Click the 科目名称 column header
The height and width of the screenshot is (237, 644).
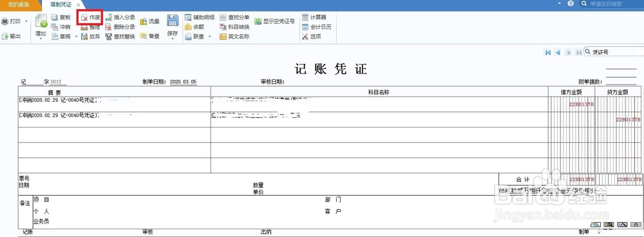click(x=379, y=93)
